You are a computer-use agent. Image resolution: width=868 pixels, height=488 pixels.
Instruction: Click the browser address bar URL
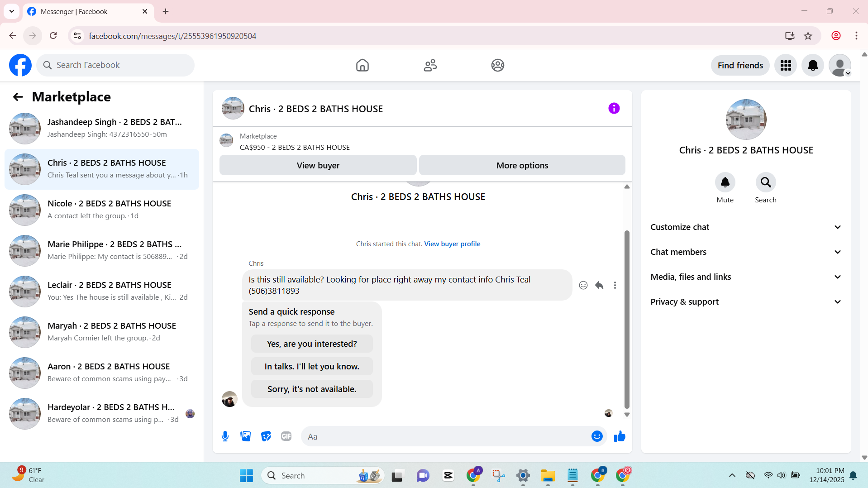click(x=172, y=36)
